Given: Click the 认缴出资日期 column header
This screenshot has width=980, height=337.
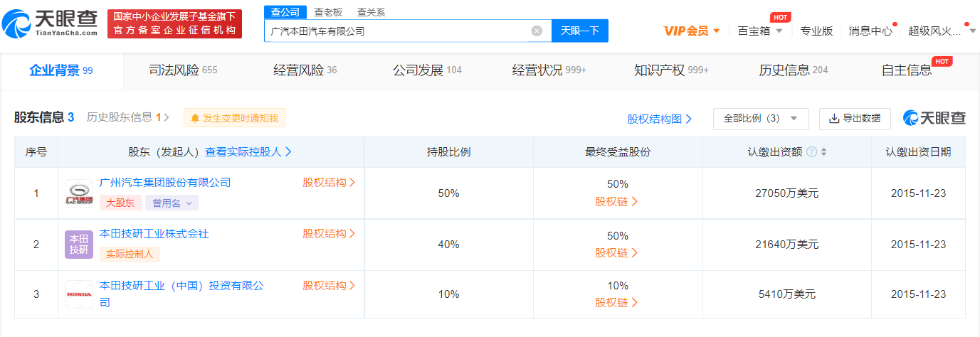Looking at the screenshot, I should (x=918, y=152).
